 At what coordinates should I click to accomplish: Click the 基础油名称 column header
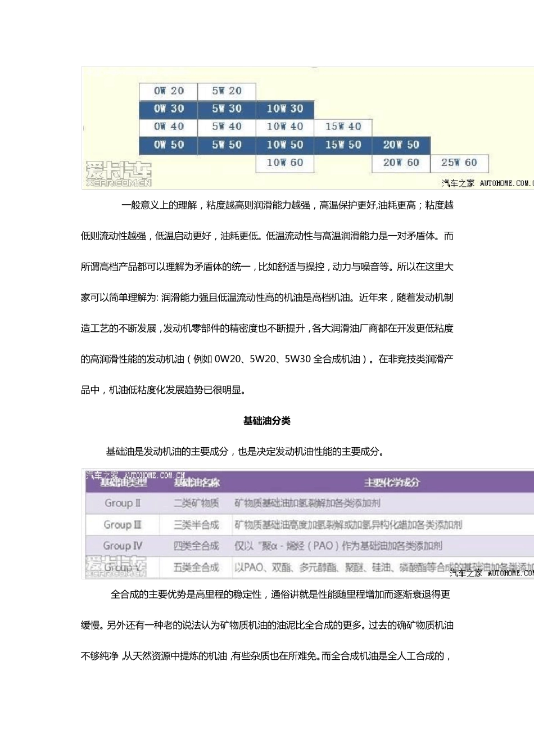point(196,483)
